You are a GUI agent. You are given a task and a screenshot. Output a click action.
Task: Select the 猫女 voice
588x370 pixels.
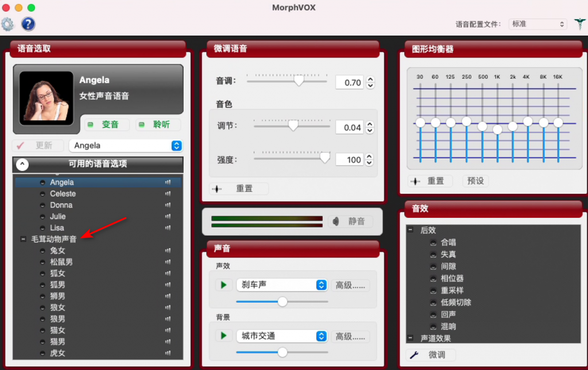98,330
